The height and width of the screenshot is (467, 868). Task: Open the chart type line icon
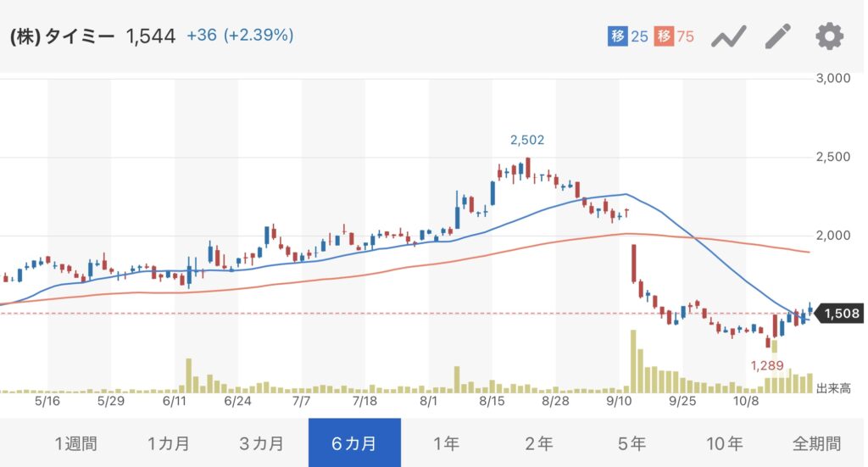(728, 36)
